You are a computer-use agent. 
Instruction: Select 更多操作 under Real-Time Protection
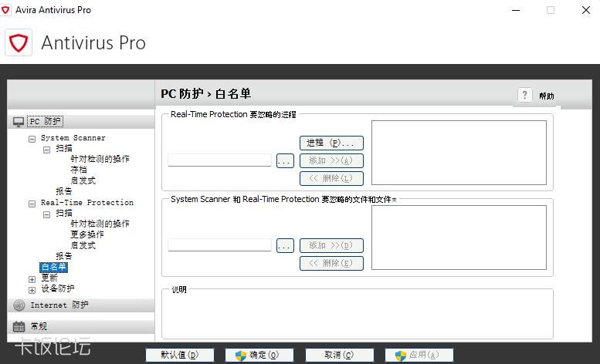(86, 234)
